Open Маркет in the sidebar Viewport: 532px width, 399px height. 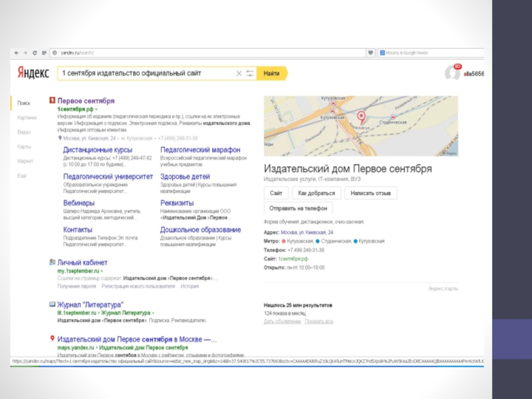25,161
